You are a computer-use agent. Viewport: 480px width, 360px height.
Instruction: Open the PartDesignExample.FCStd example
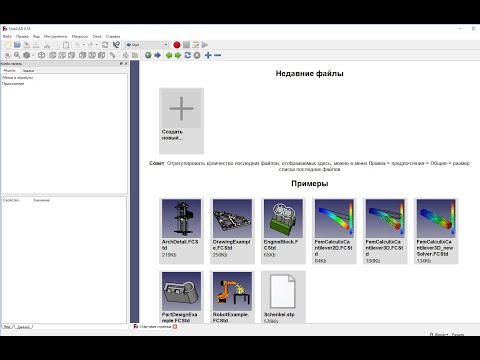(x=181, y=297)
